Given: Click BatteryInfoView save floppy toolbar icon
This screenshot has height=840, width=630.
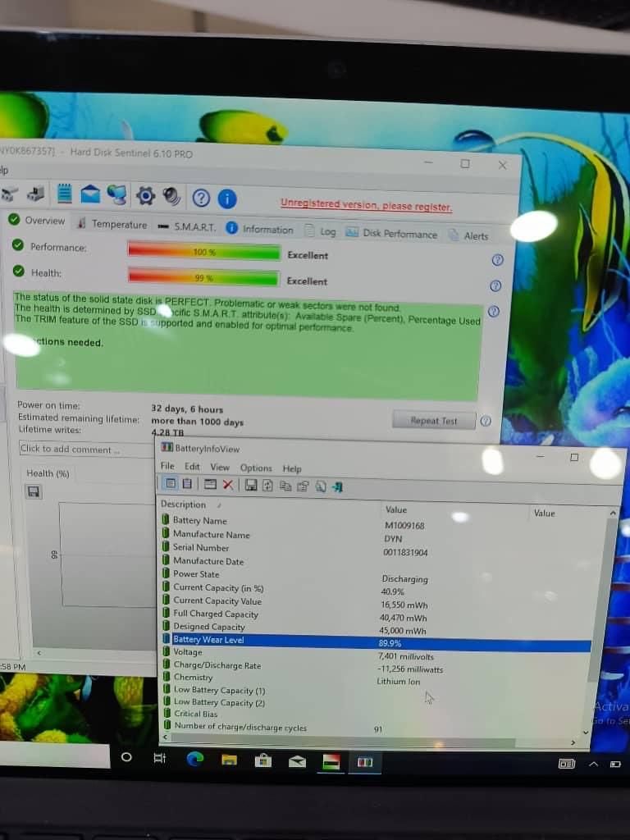Looking at the screenshot, I should tap(251, 486).
